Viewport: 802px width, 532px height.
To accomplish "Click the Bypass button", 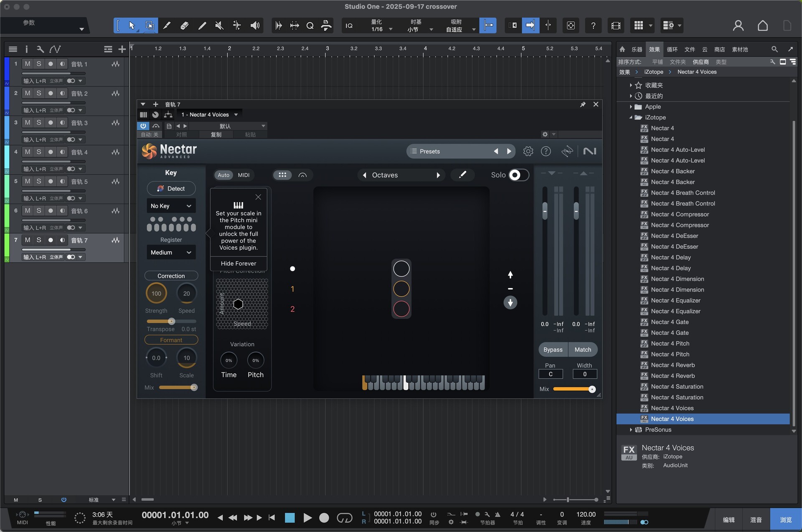I will point(553,350).
